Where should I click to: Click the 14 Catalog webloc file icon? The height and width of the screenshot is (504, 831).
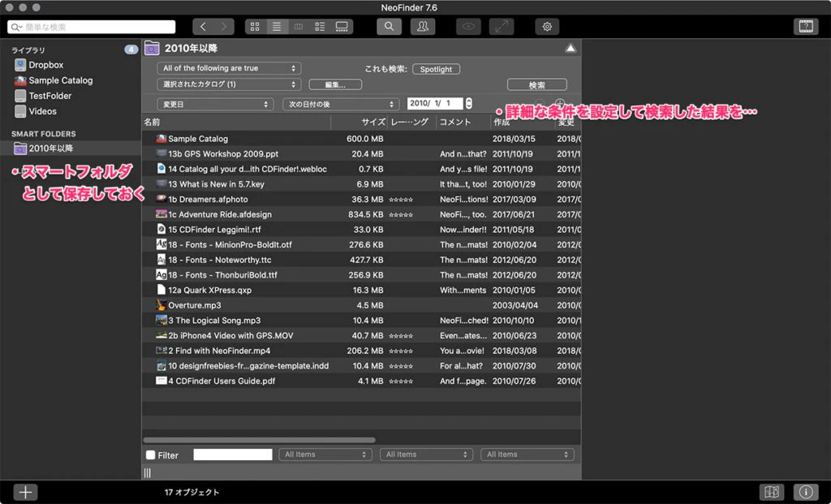pos(161,169)
